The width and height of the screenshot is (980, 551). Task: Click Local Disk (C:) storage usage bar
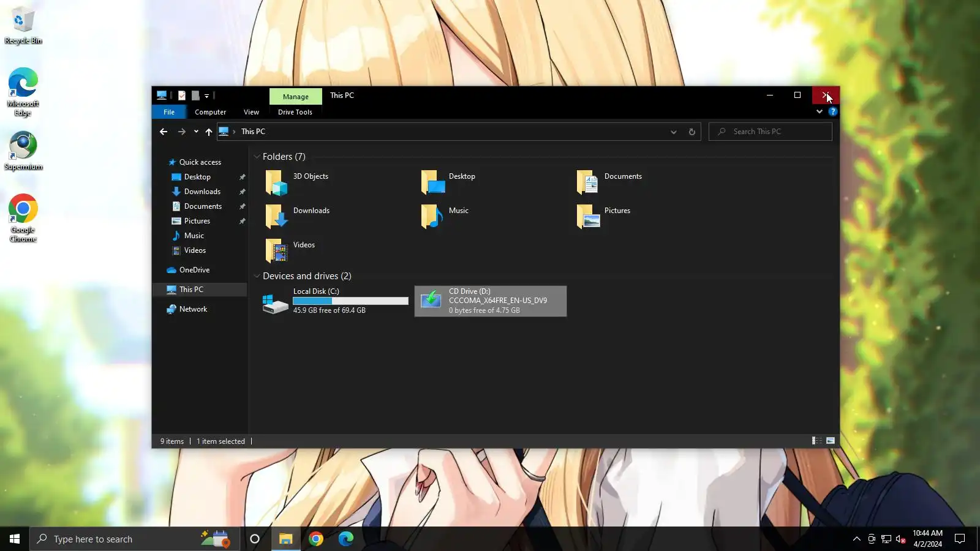(x=350, y=301)
